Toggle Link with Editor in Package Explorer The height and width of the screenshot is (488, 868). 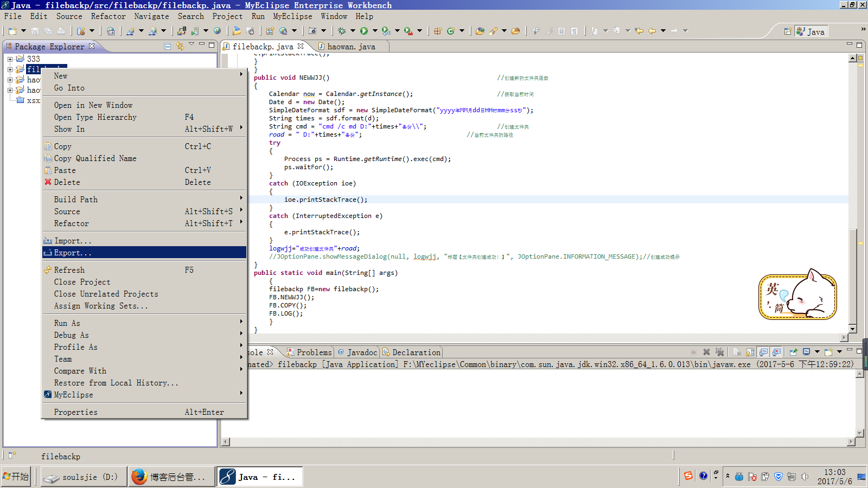point(180,47)
